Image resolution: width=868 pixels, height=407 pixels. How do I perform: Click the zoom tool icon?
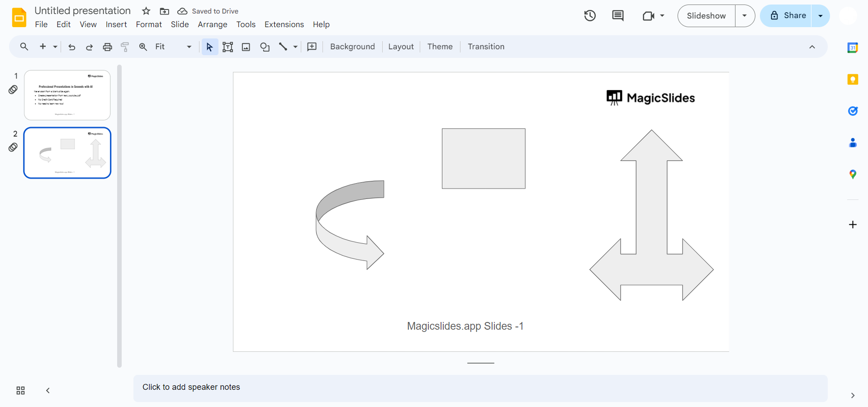143,47
